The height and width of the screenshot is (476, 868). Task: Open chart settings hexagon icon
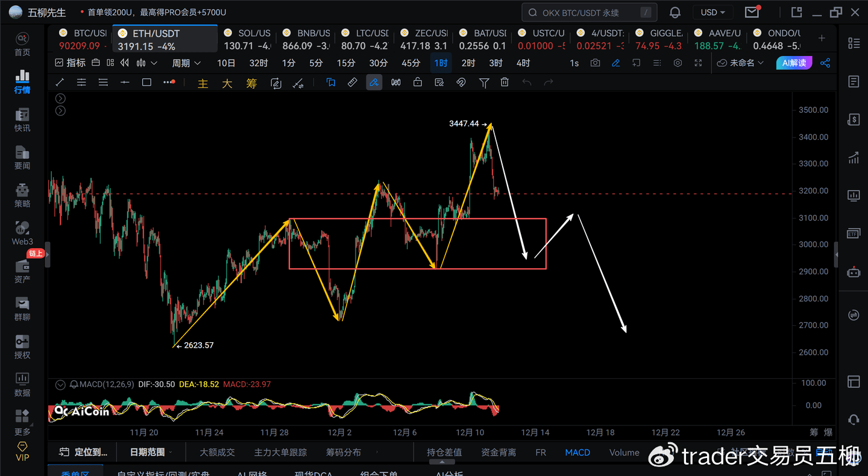(x=678, y=63)
